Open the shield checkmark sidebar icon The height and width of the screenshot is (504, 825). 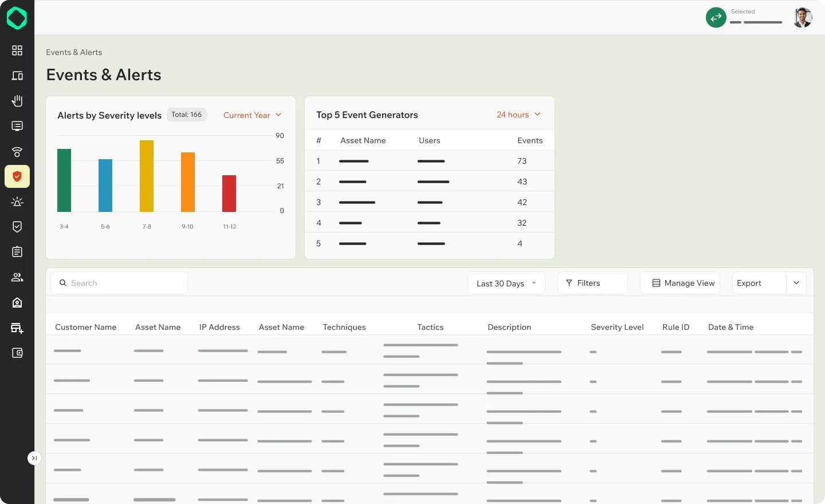(17, 227)
